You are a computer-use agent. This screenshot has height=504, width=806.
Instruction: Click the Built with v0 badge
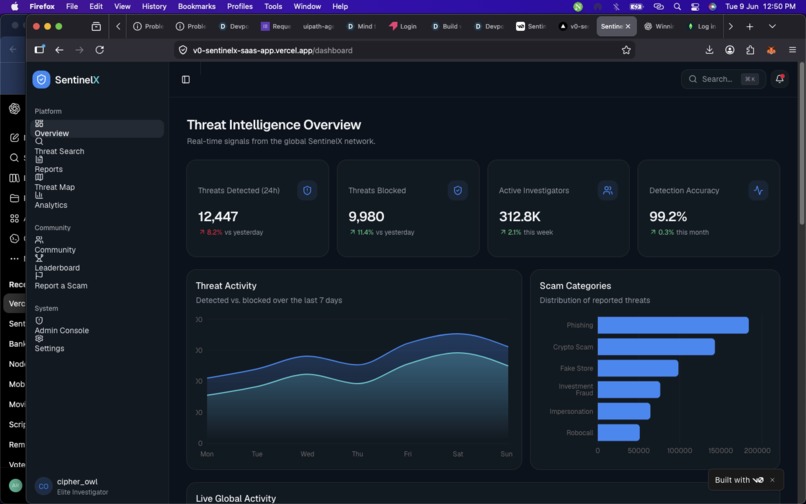pyautogui.click(x=739, y=480)
